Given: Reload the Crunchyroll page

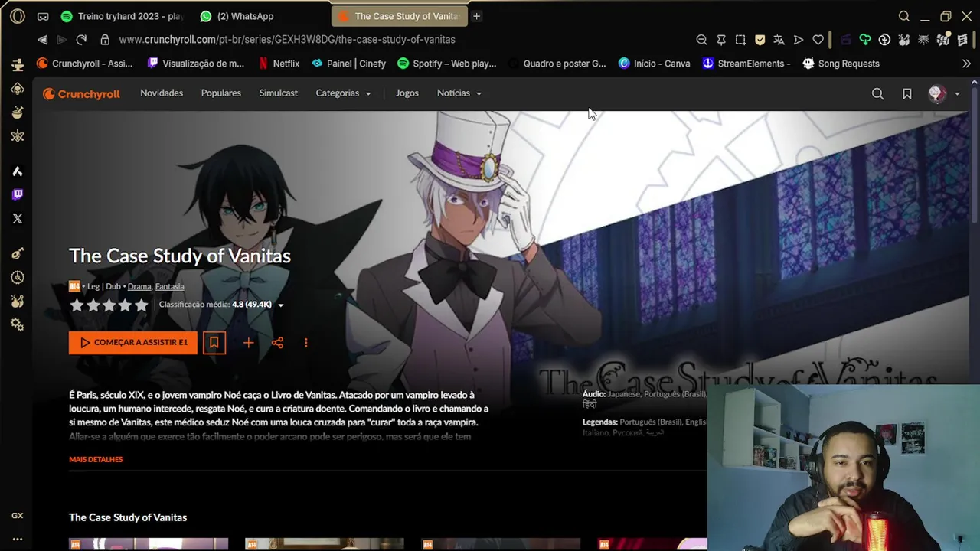Looking at the screenshot, I should (x=81, y=40).
